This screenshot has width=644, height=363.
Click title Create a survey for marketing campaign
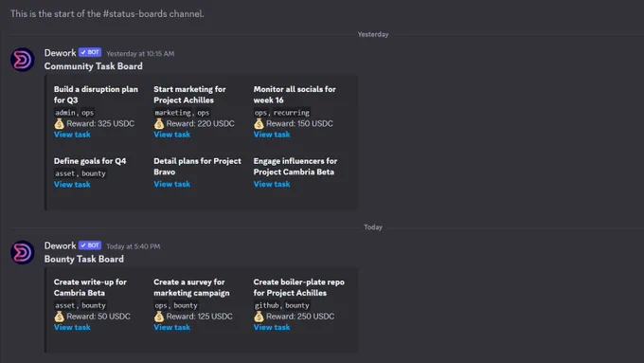(192, 287)
